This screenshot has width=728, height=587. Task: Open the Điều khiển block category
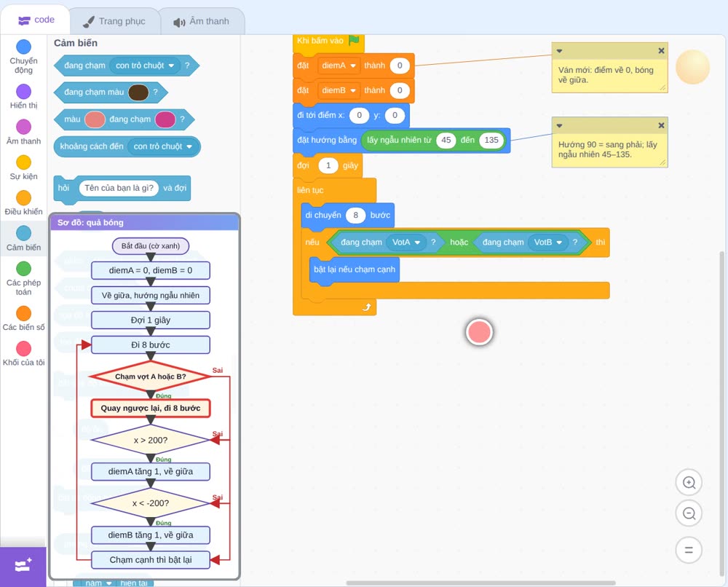[23, 203]
